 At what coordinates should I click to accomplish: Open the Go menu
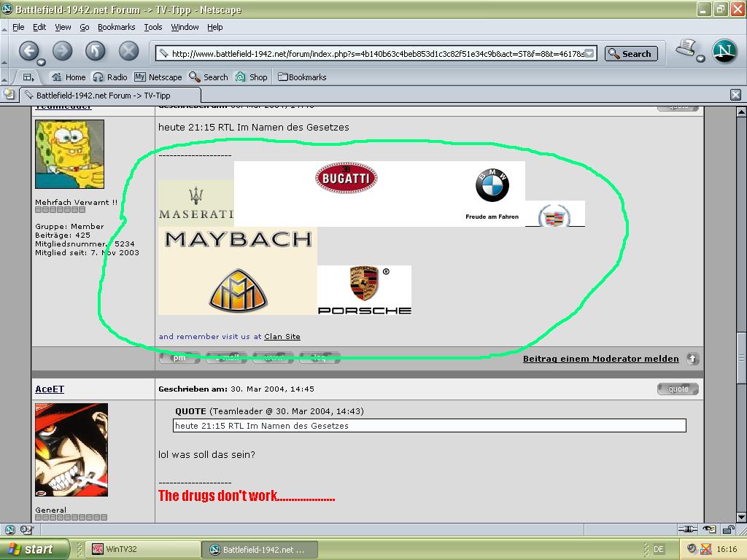tap(85, 27)
